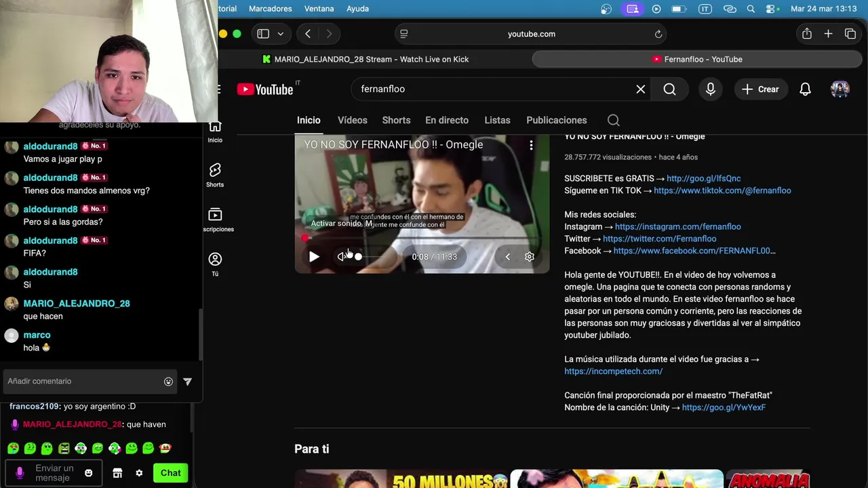Viewport: 868px width, 488px height.
Task: Open Kick chat emote picker smiley
Action: pos(89,473)
